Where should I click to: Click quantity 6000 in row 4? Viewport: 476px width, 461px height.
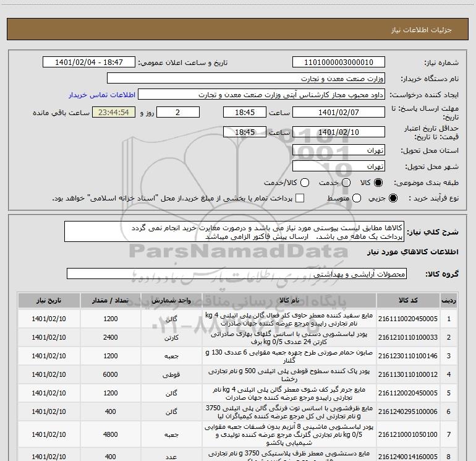tap(111, 374)
